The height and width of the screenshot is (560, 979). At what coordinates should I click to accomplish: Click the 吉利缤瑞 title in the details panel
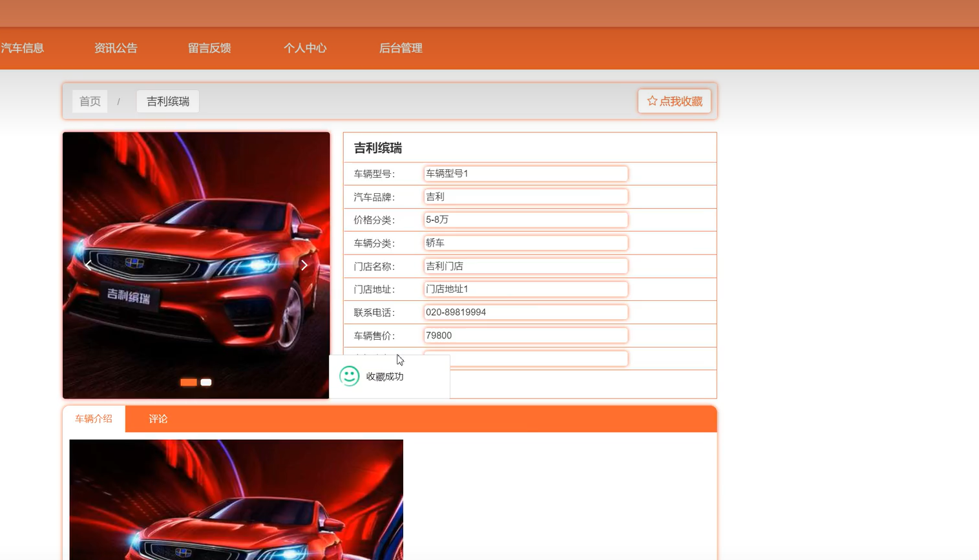378,148
